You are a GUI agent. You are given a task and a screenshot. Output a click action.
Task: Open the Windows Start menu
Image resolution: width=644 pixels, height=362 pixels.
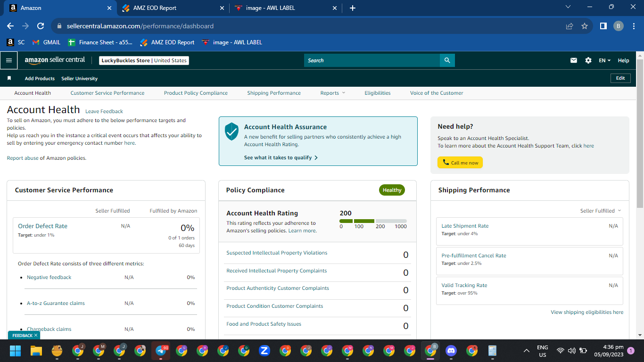(16, 351)
